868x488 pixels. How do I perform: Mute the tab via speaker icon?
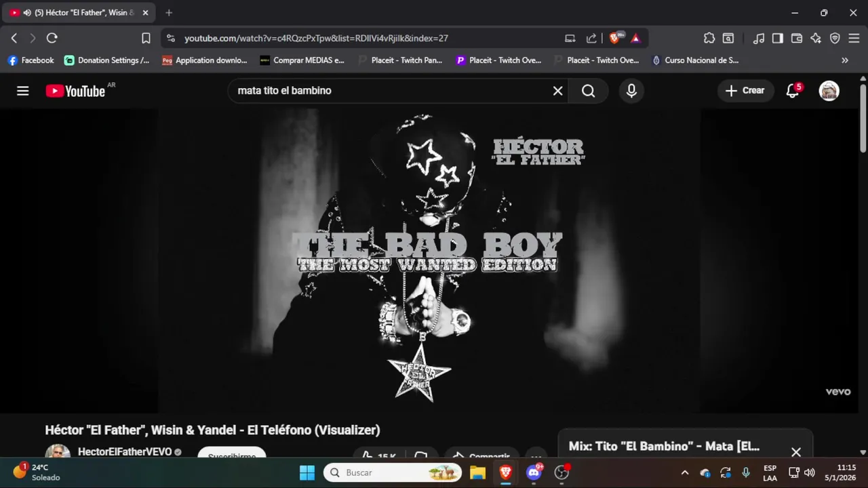pos(27,13)
